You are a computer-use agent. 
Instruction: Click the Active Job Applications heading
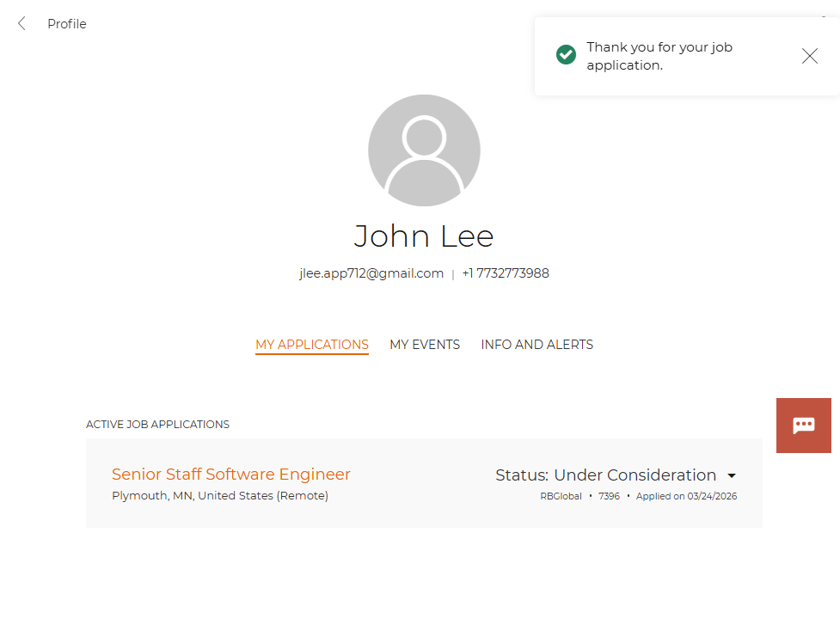pos(157,425)
